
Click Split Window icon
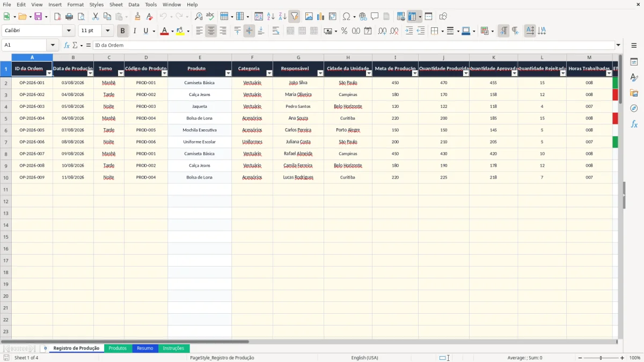click(429, 17)
